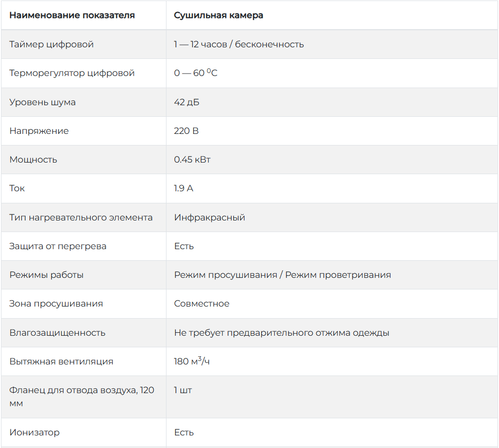Click the "Наименование показателя" column header

pos(72,15)
